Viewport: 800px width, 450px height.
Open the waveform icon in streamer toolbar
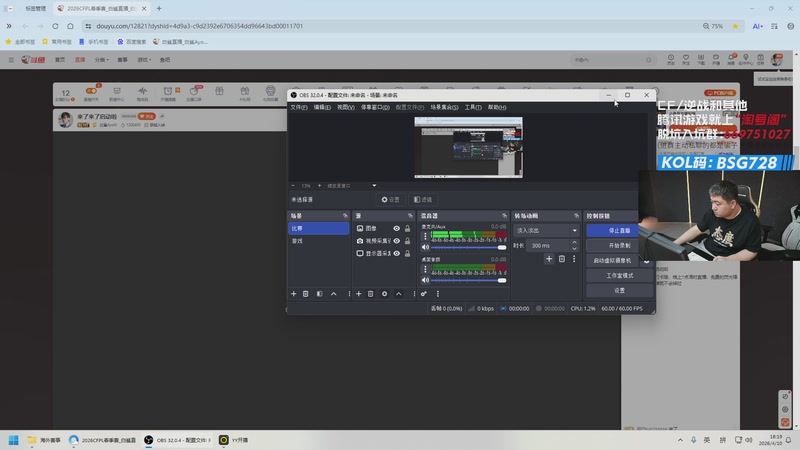[x=142, y=91]
